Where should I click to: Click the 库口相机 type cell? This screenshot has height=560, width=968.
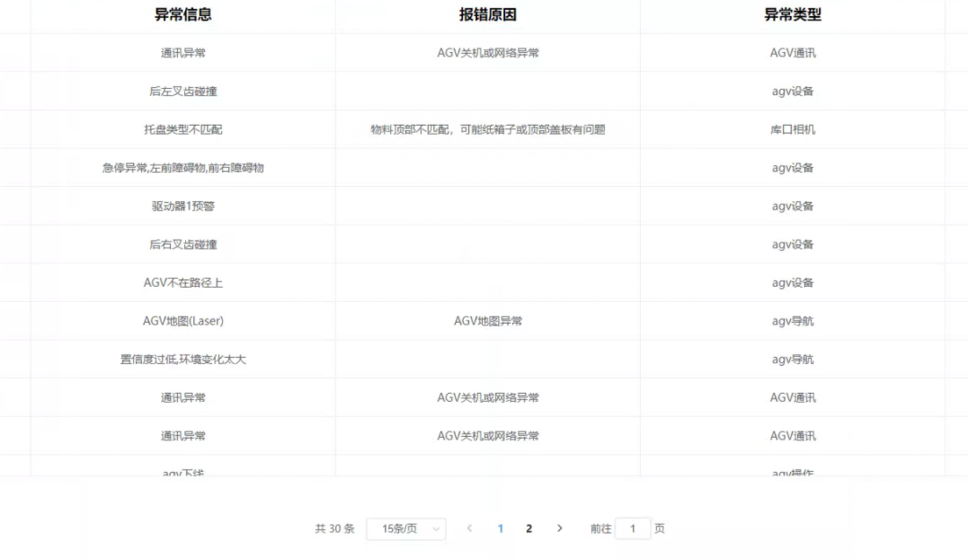793,129
